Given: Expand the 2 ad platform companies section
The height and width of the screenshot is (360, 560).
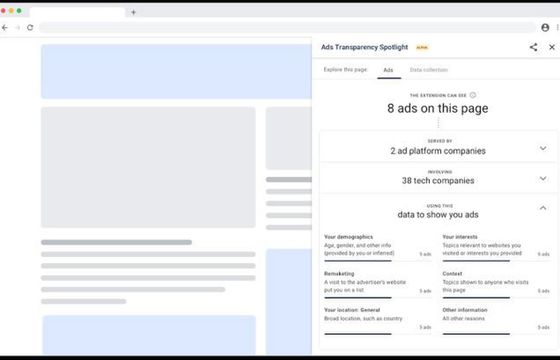Looking at the screenshot, I should pyautogui.click(x=438, y=147).
